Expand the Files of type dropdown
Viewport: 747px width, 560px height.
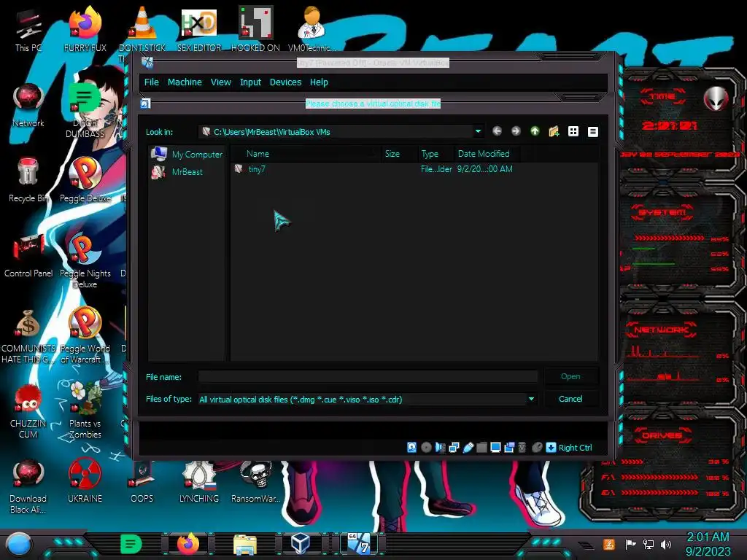[x=531, y=399]
